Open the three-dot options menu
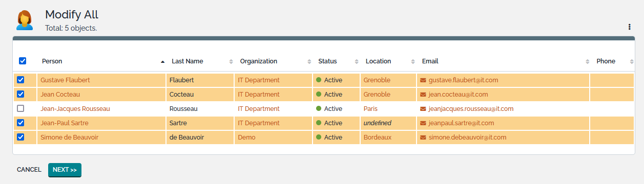The image size is (644, 184). point(629,27)
